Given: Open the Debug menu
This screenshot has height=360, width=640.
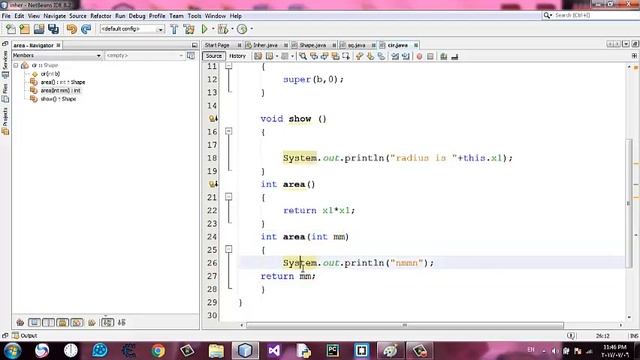Looking at the screenshot, I should tap(137, 16).
